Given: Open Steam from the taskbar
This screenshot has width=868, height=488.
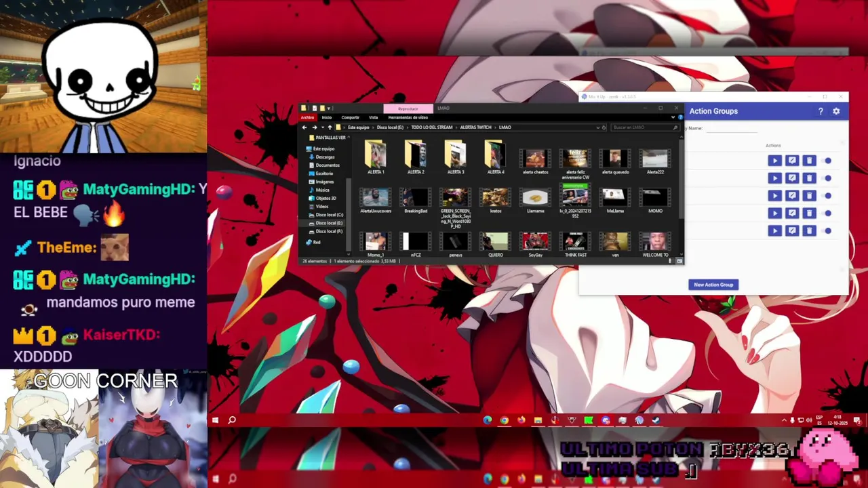Looking at the screenshot, I should (x=656, y=420).
